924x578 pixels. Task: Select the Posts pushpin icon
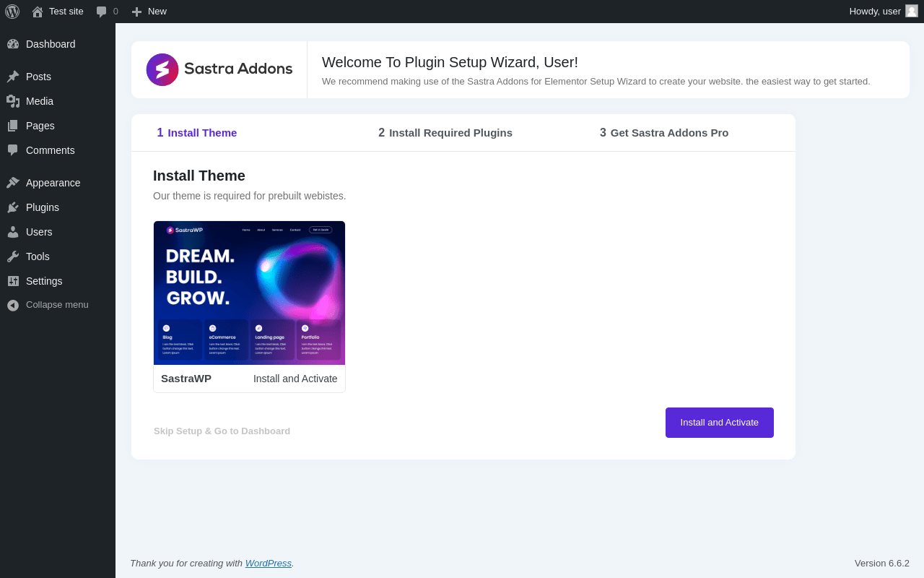(13, 77)
